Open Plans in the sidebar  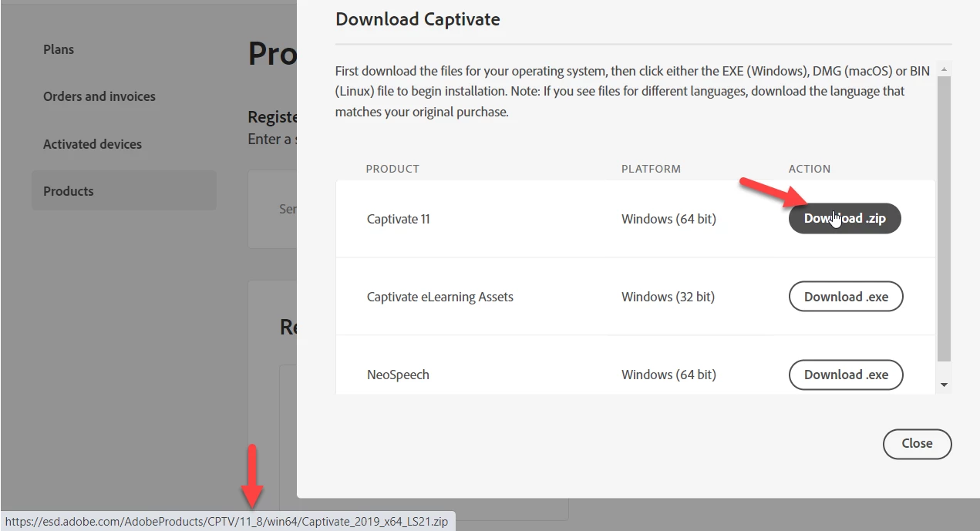[x=59, y=49]
